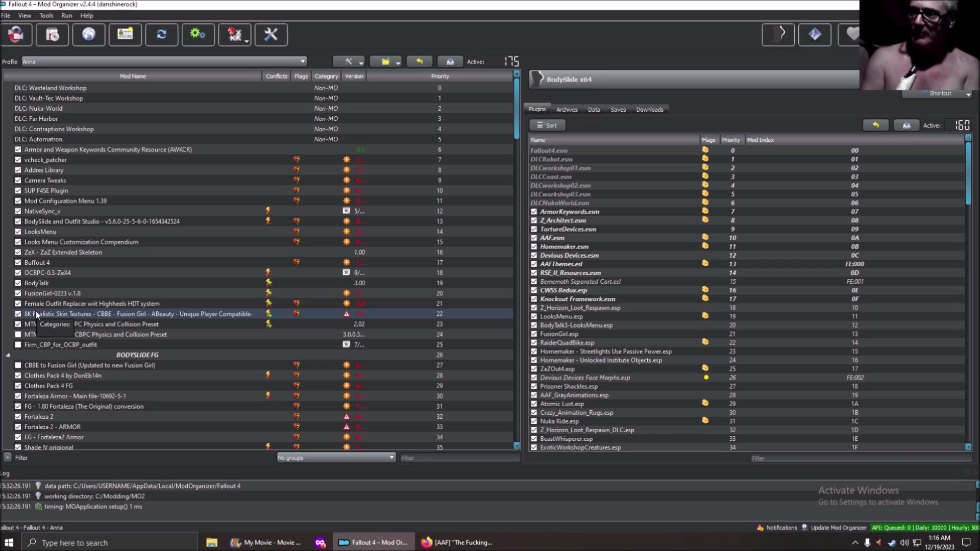This screenshot has width=980, height=551.
Task: Open the profiles ID card icon
Action: click(125, 35)
